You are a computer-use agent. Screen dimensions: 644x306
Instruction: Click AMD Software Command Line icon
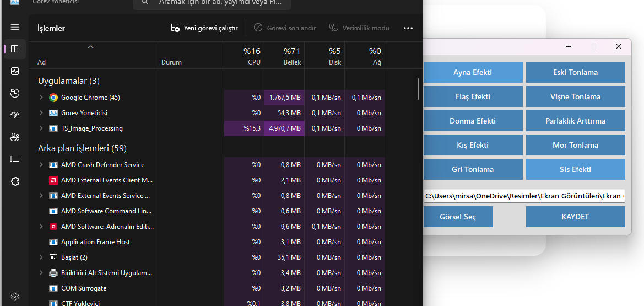coord(53,211)
